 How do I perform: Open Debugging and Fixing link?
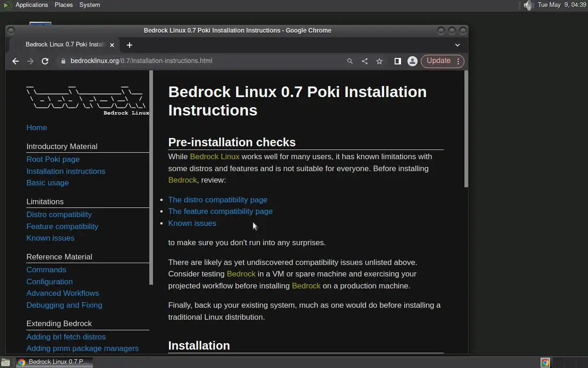point(64,305)
